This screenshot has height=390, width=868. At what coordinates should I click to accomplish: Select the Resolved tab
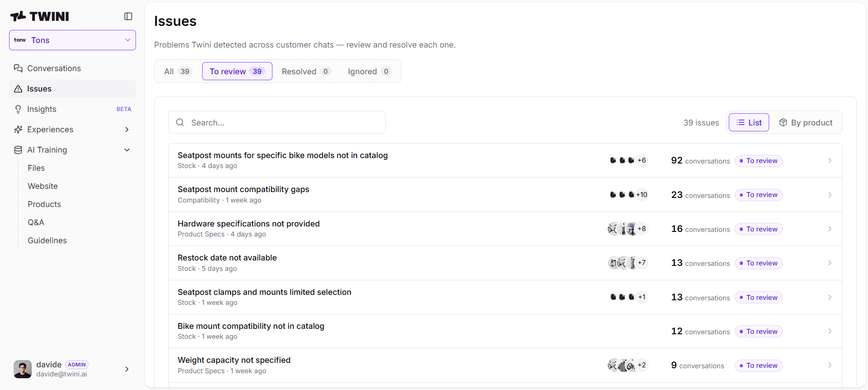pyautogui.click(x=306, y=71)
